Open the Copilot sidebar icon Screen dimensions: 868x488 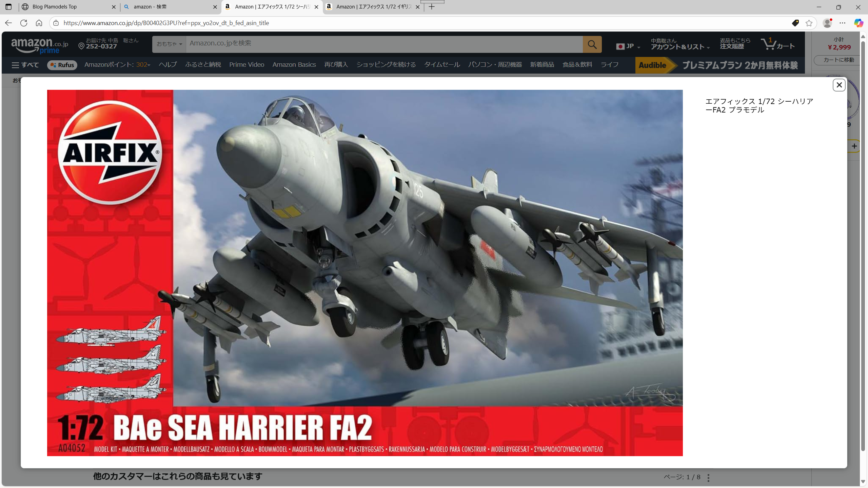tap(858, 23)
